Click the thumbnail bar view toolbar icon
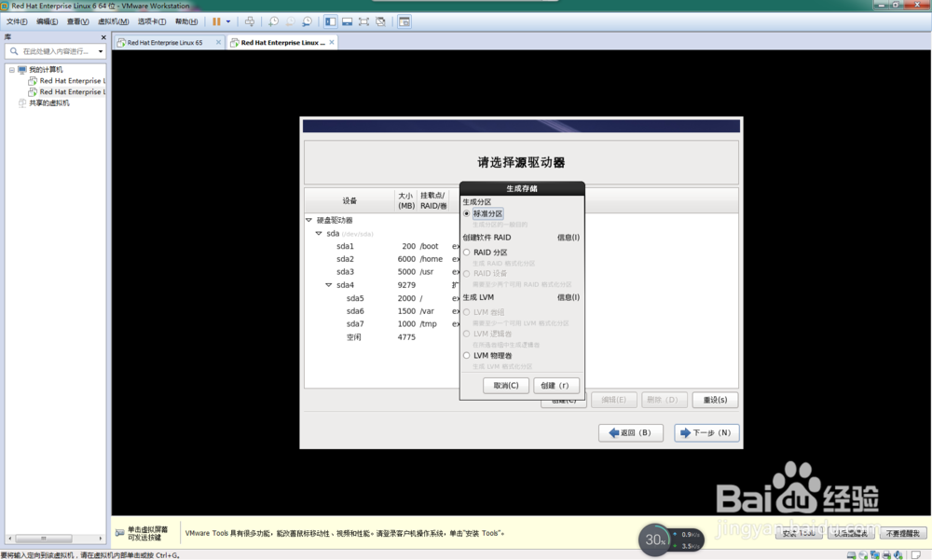Image resolution: width=932 pixels, height=560 pixels. pos(347,21)
